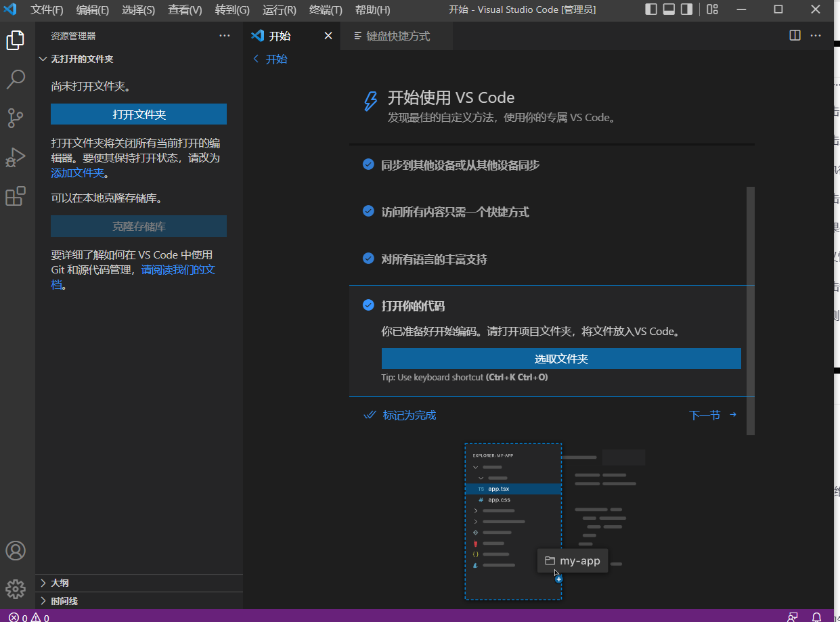Screen dimensions: 840x622
Task: Switch to the 键盘快捷方式 tab
Action: point(396,36)
